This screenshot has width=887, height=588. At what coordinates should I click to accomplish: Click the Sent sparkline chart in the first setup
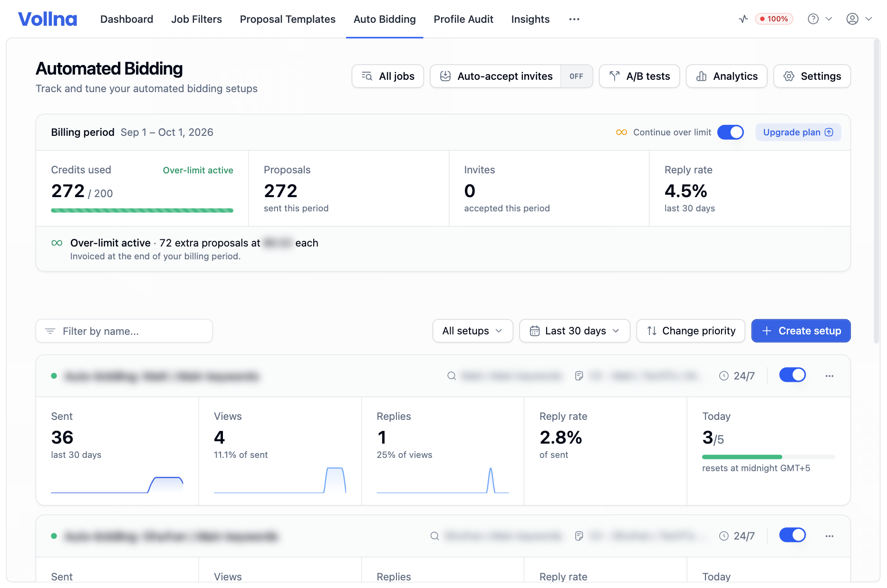tap(117, 484)
